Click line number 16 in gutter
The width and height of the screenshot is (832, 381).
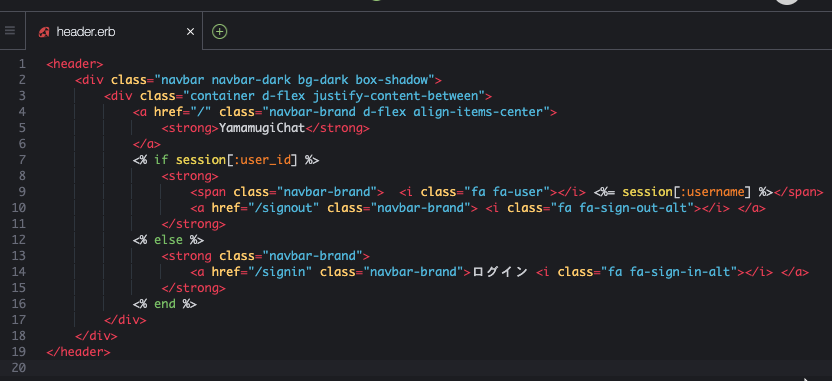tap(19, 304)
